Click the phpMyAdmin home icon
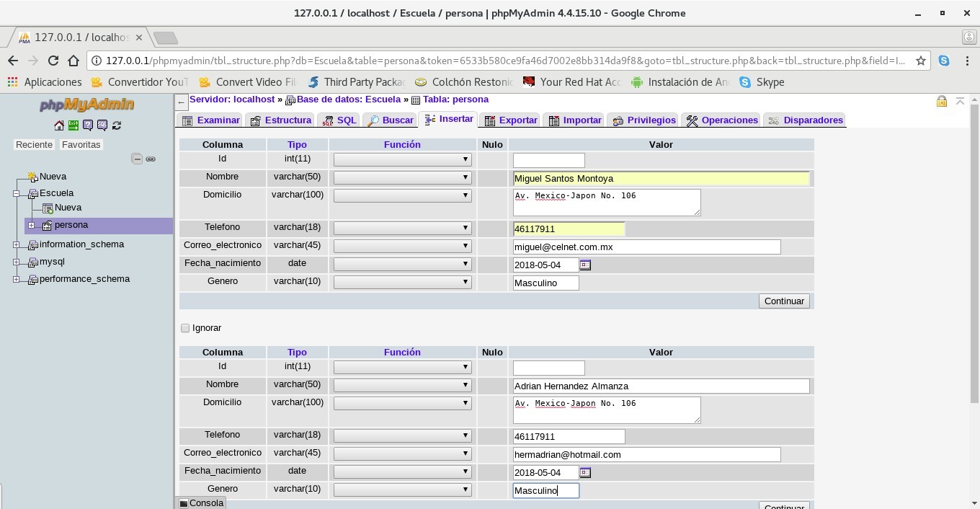Screen dimensions: 980x509 click(x=59, y=125)
